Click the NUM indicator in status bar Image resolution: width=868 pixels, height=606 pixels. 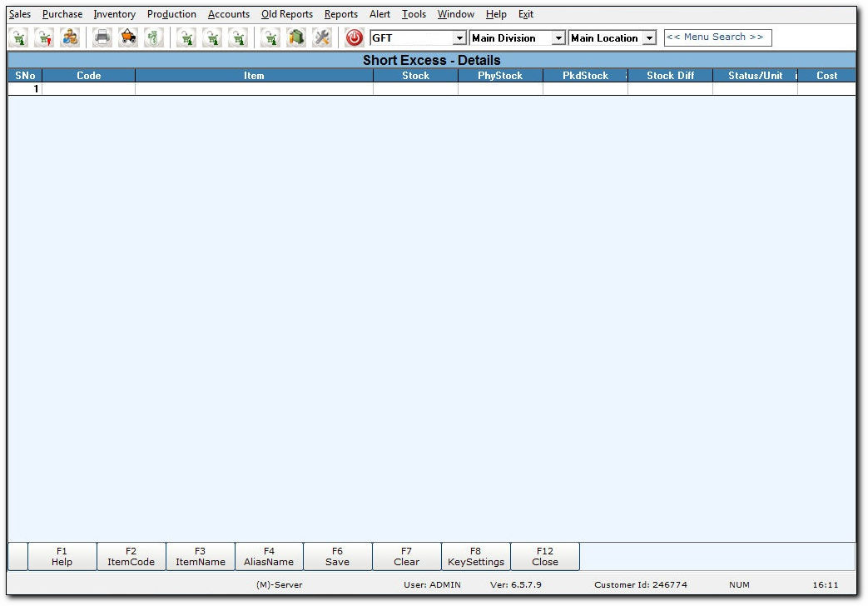tap(740, 584)
